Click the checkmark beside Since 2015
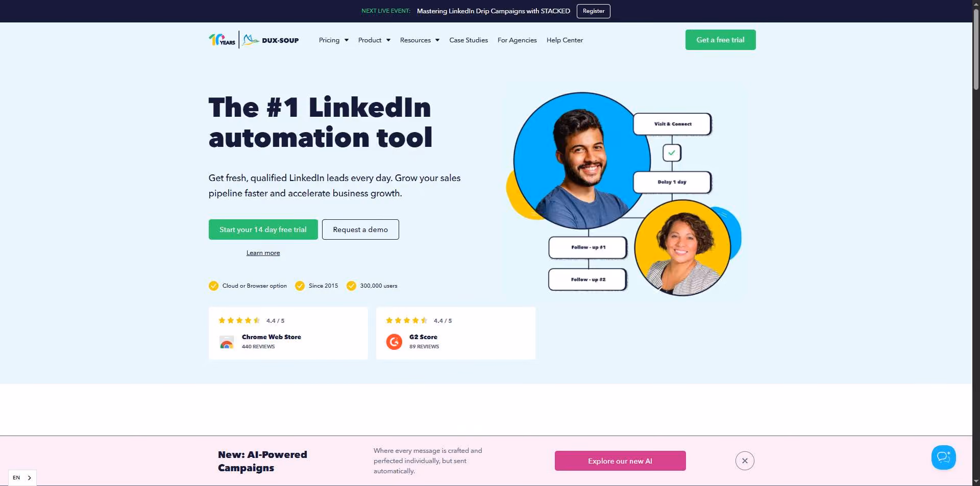Image resolution: width=980 pixels, height=486 pixels. point(300,286)
